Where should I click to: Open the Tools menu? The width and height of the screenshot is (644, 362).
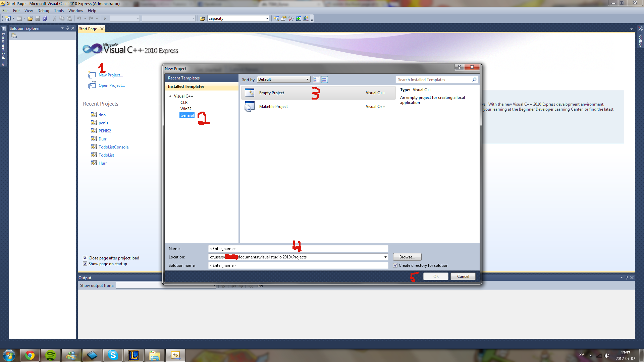pyautogui.click(x=59, y=11)
